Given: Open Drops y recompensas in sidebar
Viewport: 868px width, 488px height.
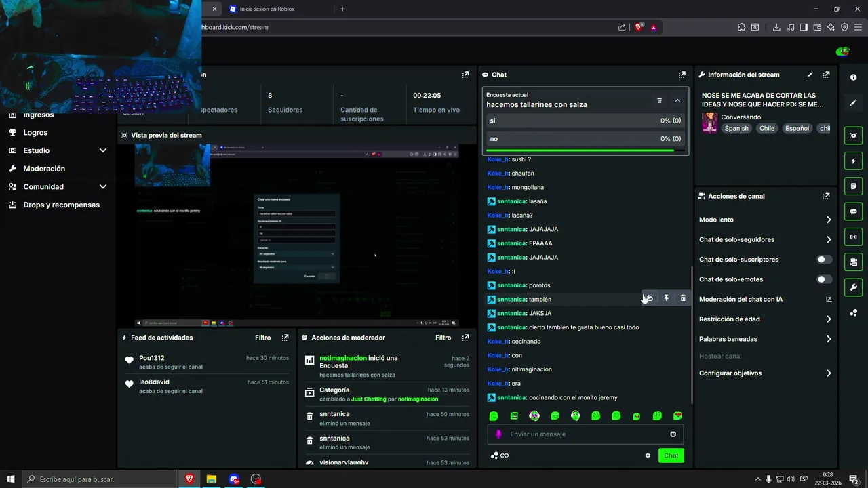Looking at the screenshot, I should (61, 205).
